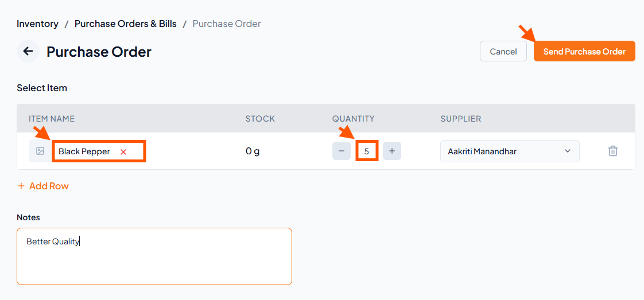Navigate to the Inventory breadcrumb
644x300 pixels.
pyautogui.click(x=37, y=24)
